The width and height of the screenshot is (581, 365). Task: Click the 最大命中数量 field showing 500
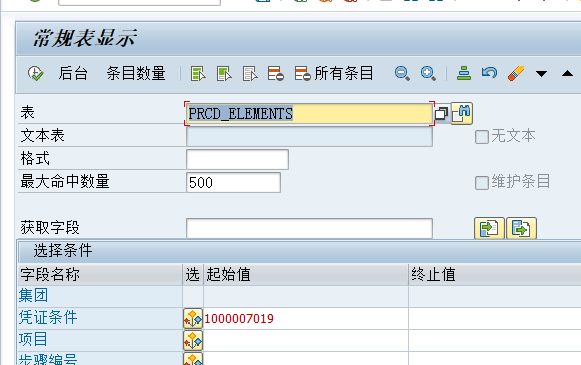[x=233, y=183]
